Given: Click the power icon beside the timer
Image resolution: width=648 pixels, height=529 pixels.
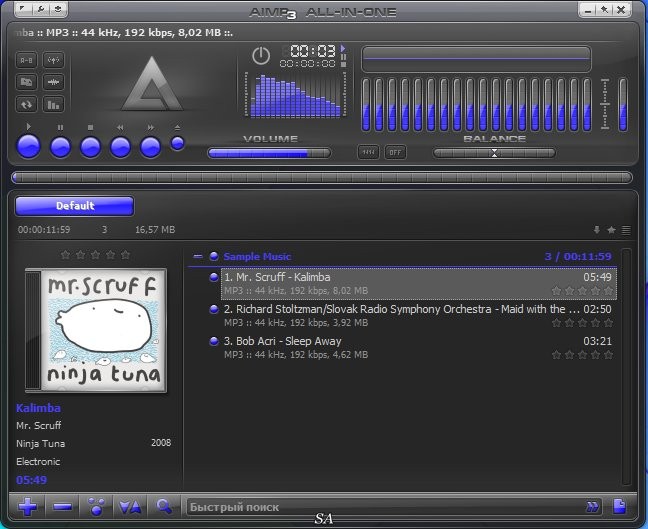Looking at the screenshot, I should point(261,55).
